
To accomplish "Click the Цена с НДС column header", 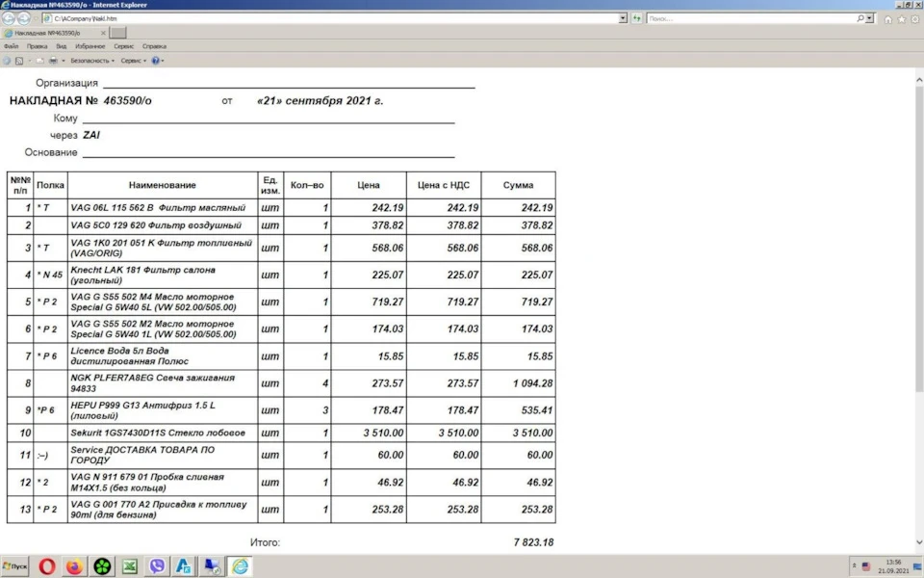I will point(443,185).
